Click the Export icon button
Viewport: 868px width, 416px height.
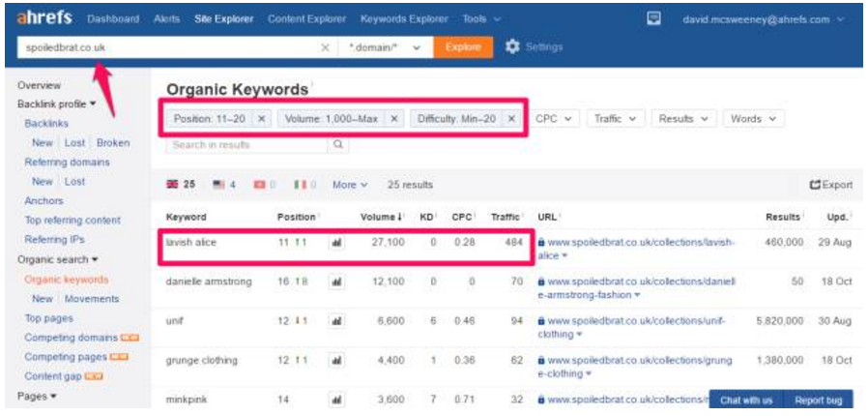tap(831, 185)
